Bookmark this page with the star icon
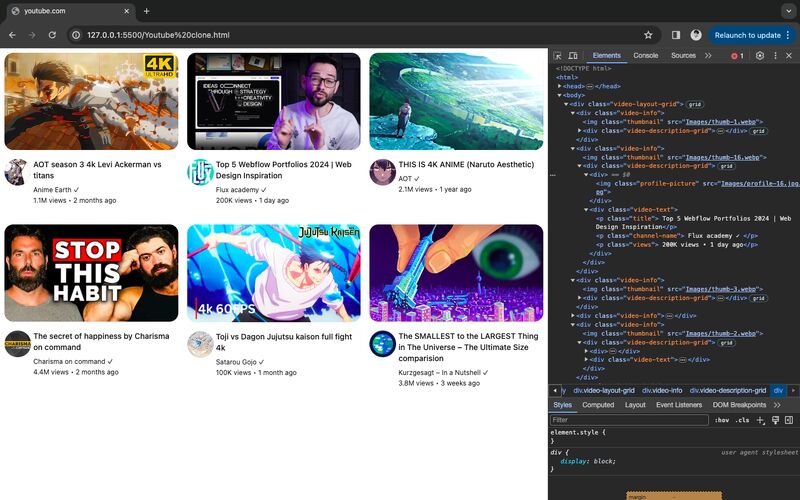Viewport: 800px width, 500px height. pos(648,35)
